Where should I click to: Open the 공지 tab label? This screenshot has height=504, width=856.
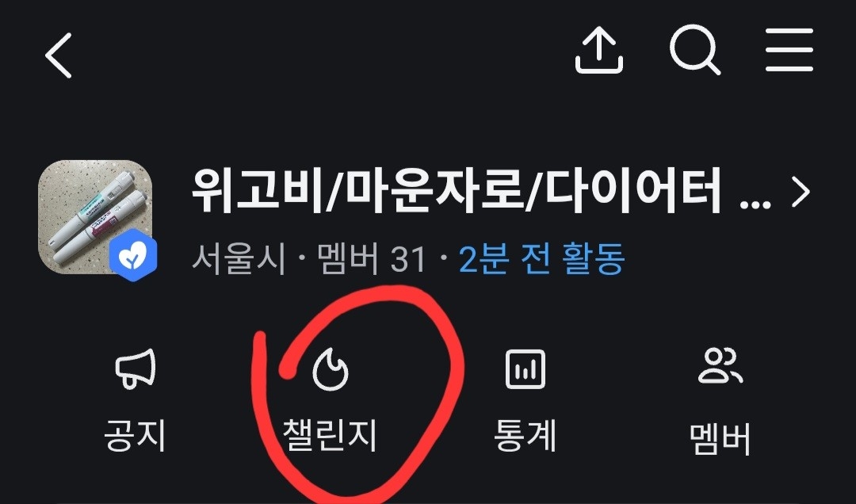click(x=135, y=436)
